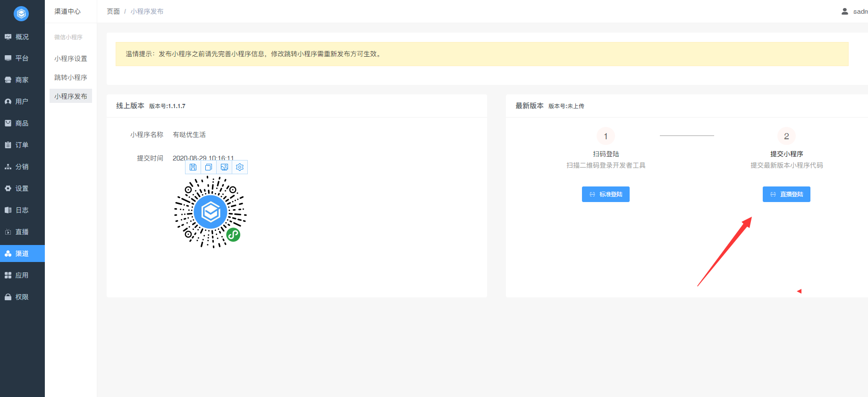Select 商家 in the sidebar
The height and width of the screenshot is (397, 868).
point(22,80)
